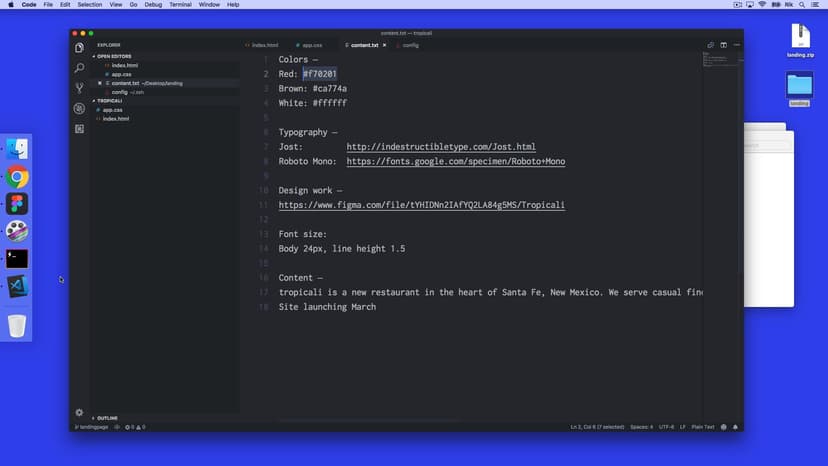Open the Debug view in activity bar
The width and height of the screenshot is (828, 466).
[79, 108]
